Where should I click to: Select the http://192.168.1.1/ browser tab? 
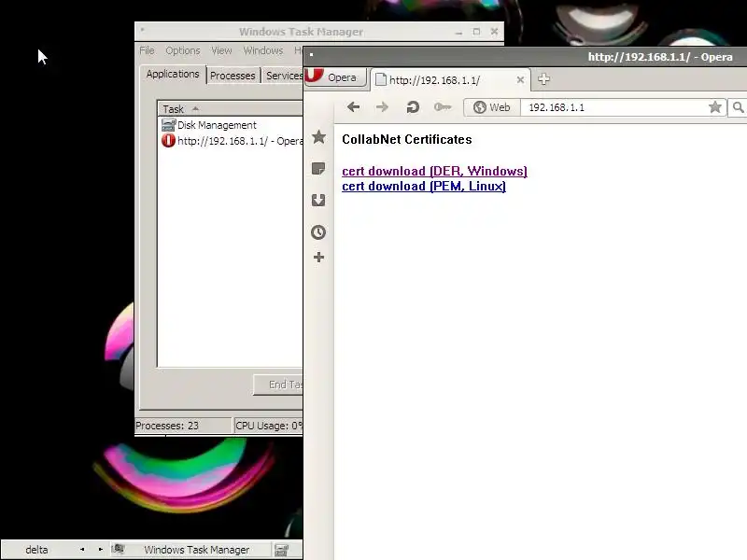tap(450, 80)
